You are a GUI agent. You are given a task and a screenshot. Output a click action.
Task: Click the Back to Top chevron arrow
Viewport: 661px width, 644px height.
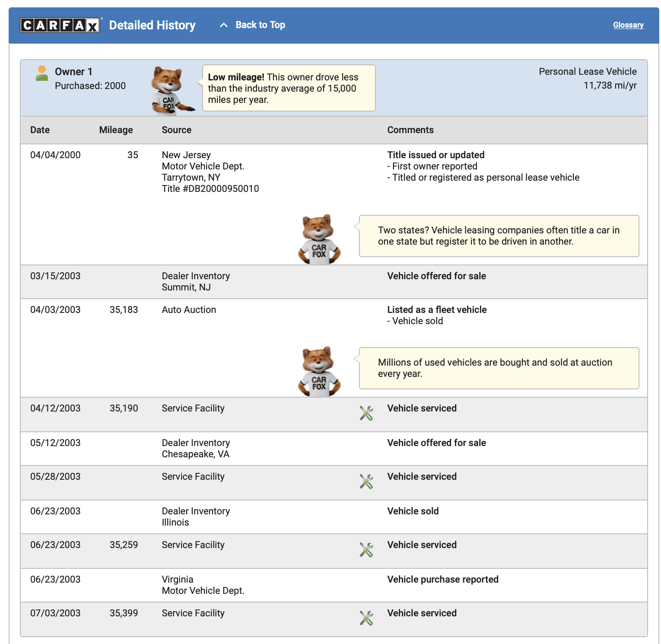click(223, 25)
